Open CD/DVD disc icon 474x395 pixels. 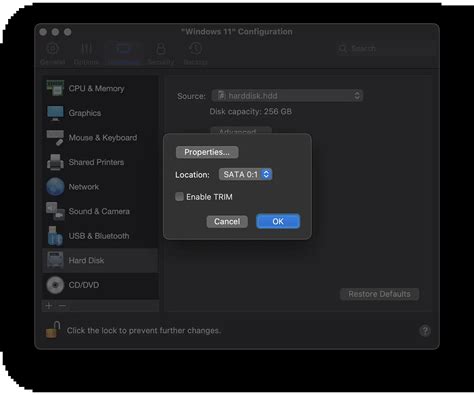click(55, 285)
